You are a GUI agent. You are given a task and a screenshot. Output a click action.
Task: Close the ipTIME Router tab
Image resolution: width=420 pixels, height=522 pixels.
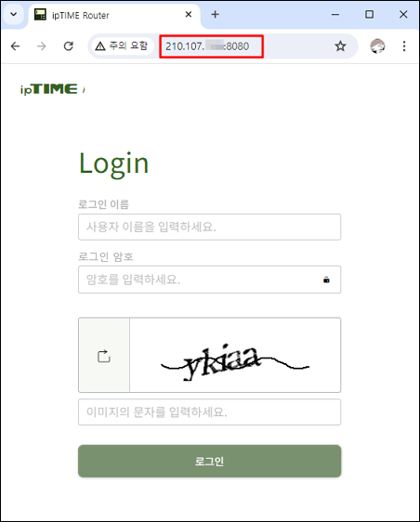click(189, 14)
